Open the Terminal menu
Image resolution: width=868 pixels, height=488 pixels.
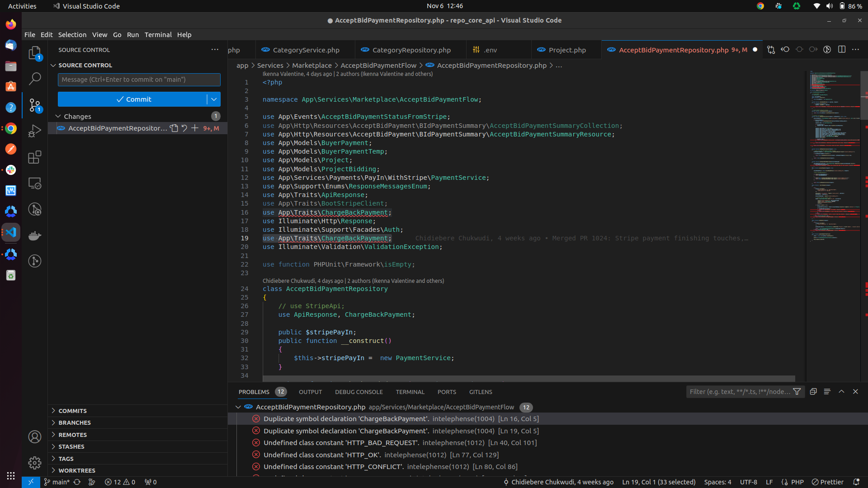158,35
